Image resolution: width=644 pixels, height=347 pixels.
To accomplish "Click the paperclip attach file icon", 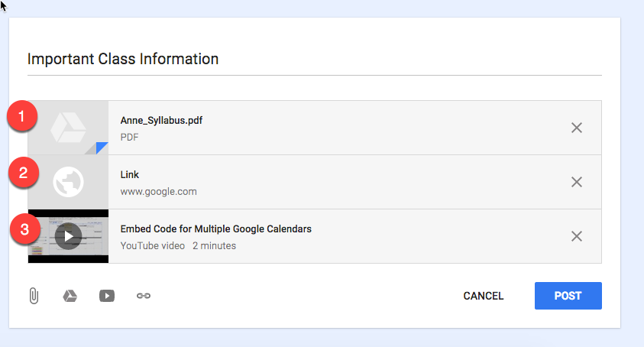I will click(34, 296).
